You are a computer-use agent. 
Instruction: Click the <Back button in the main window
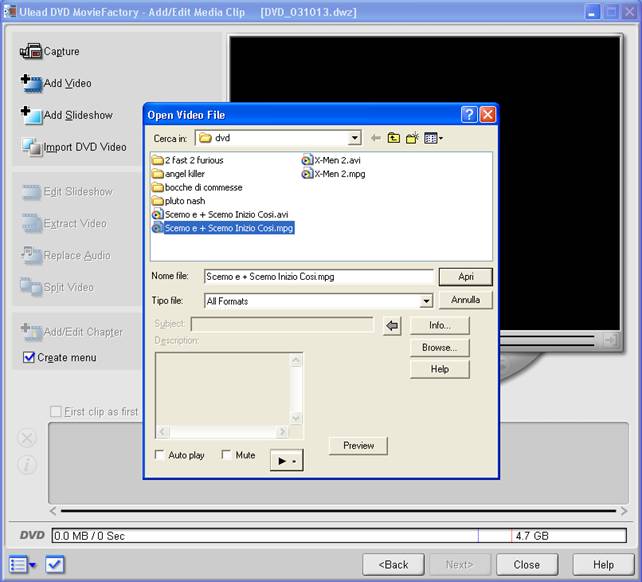coord(393,565)
